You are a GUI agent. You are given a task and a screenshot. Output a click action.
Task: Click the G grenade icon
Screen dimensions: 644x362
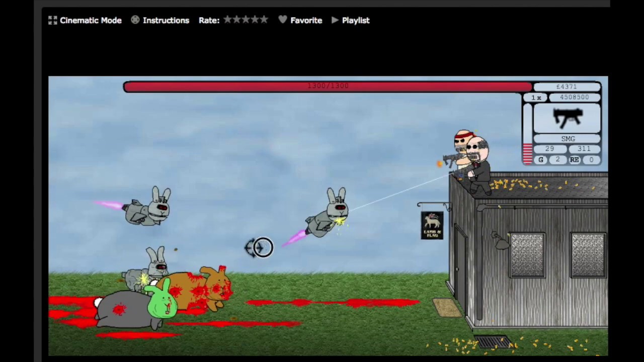coord(541,160)
